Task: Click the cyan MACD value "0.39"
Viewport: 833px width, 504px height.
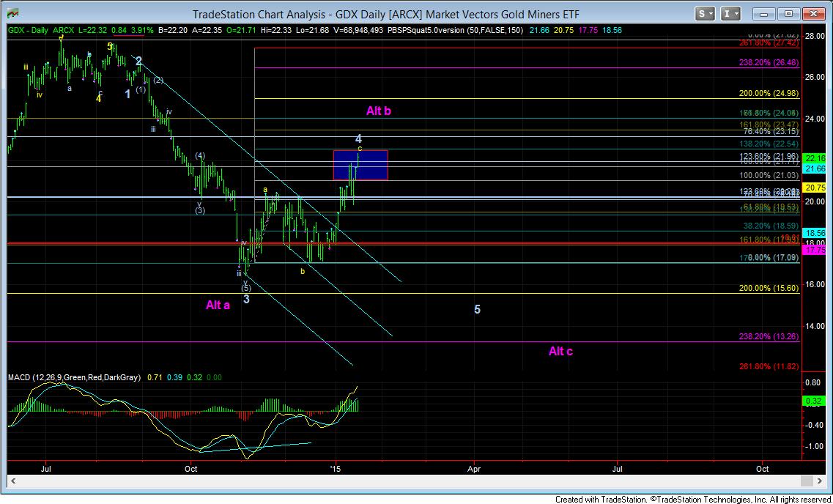Action: pos(175,377)
